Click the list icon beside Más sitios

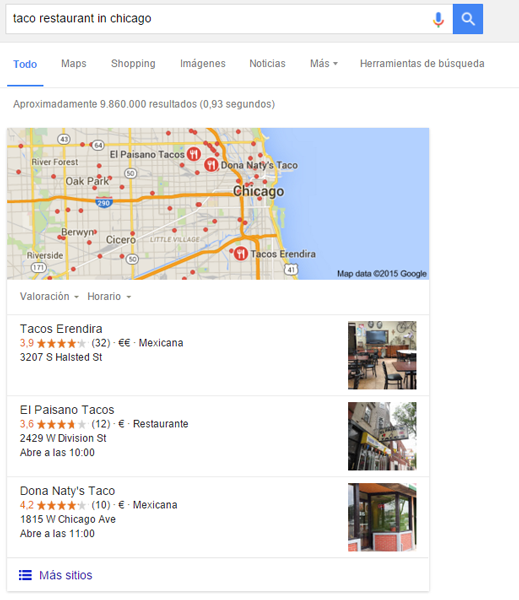[x=25, y=575]
